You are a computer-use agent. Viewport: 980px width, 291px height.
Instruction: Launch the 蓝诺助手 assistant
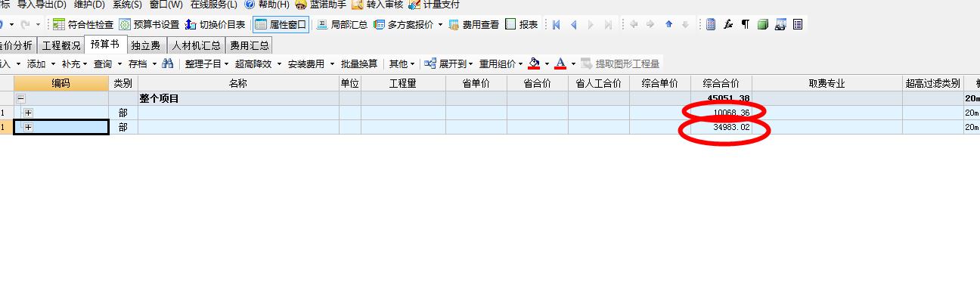(321, 5)
